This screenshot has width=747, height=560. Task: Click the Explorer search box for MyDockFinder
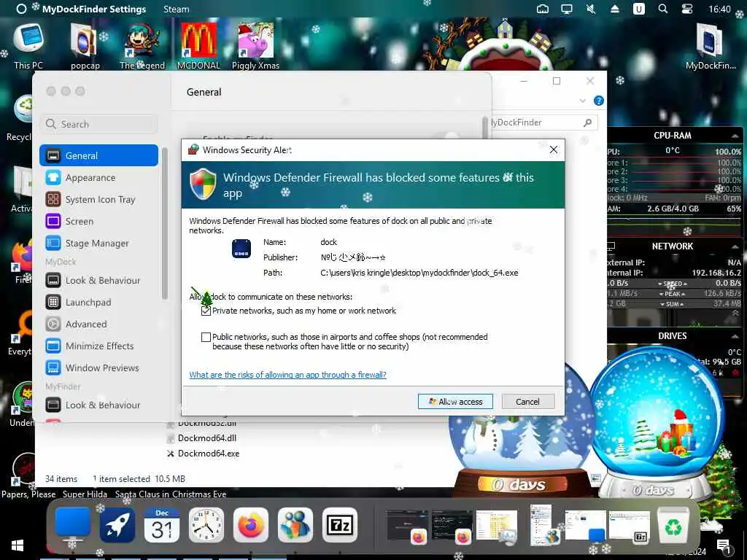[543, 122]
